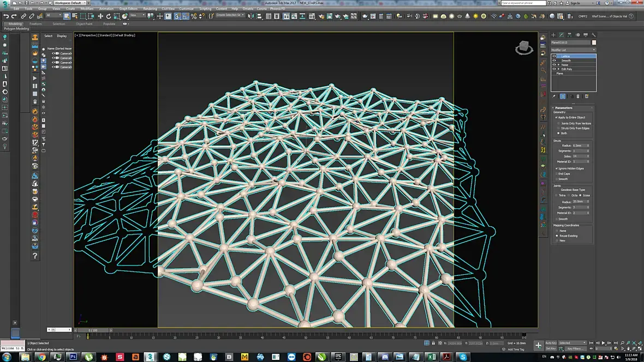Expand the Edit Poly modifier sub-levels
Screen dimensions: 644x362
click(x=558, y=69)
